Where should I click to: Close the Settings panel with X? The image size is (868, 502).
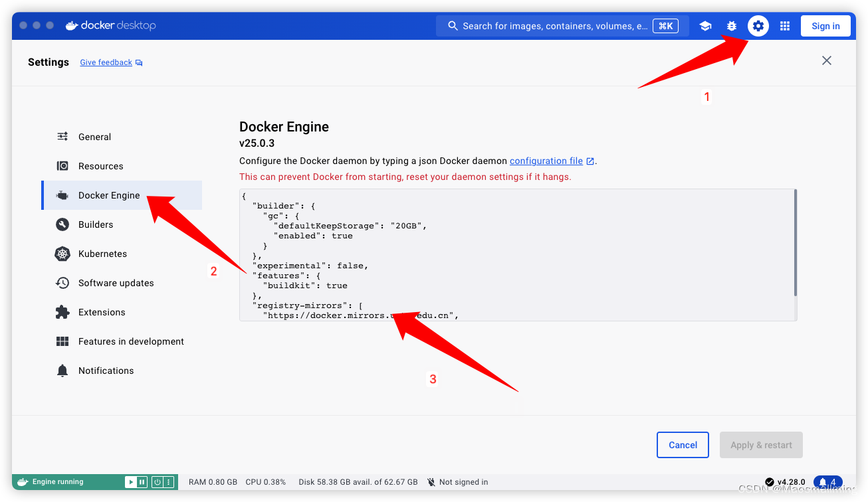pyautogui.click(x=827, y=60)
